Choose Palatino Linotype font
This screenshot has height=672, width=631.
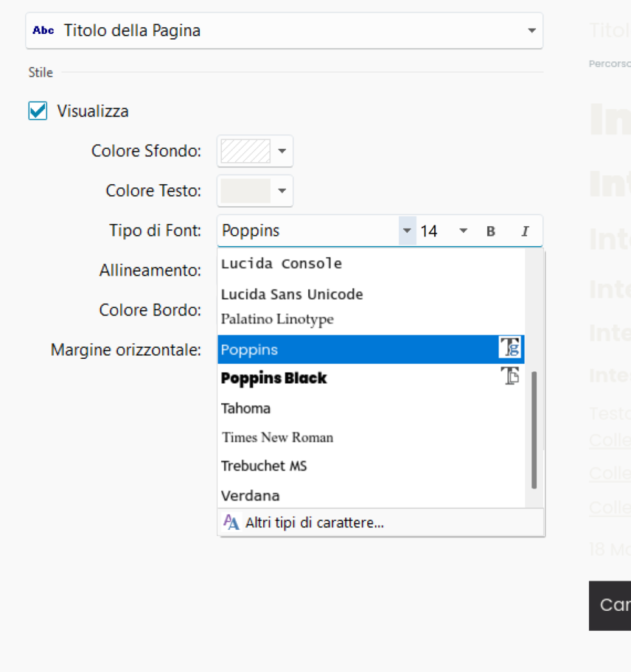tap(277, 319)
